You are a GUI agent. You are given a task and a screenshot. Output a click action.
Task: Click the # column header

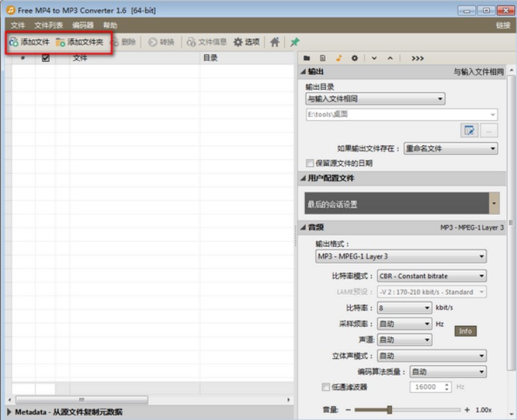pos(23,58)
